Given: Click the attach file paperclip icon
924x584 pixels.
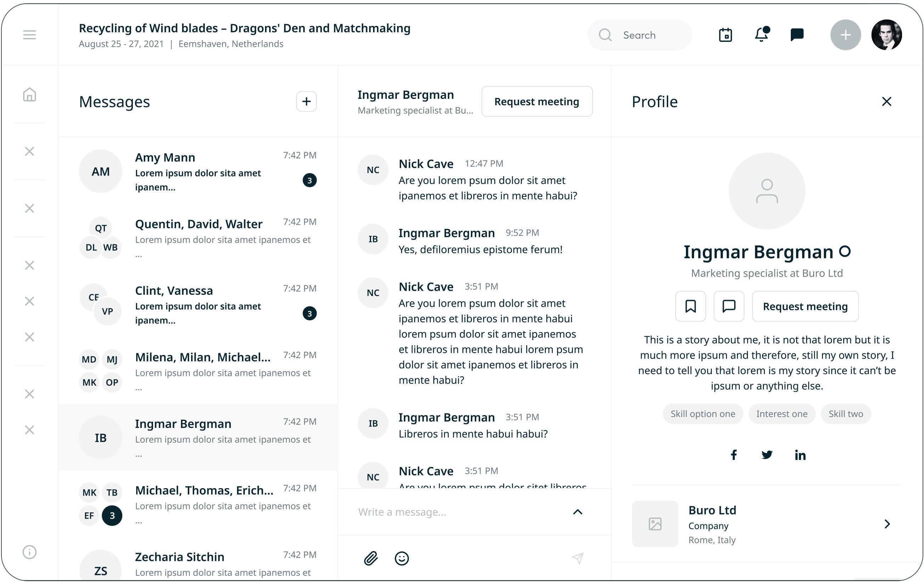Looking at the screenshot, I should [x=371, y=558].
